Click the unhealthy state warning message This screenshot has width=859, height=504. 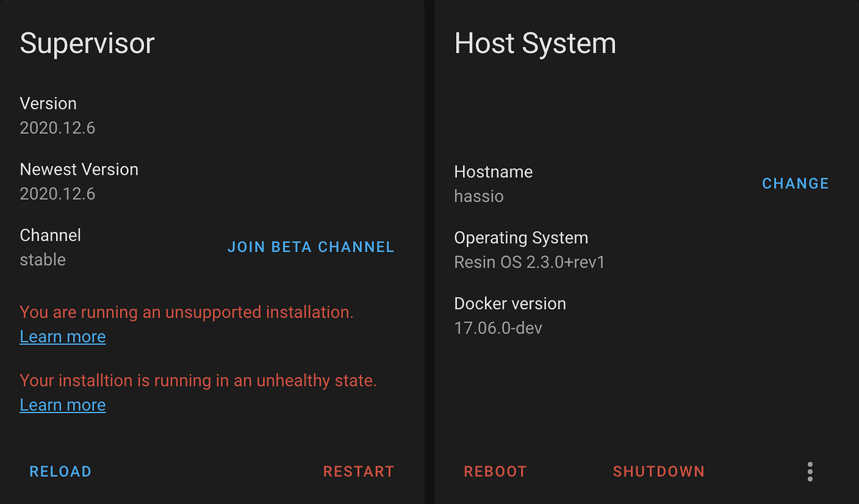[198, 380]
